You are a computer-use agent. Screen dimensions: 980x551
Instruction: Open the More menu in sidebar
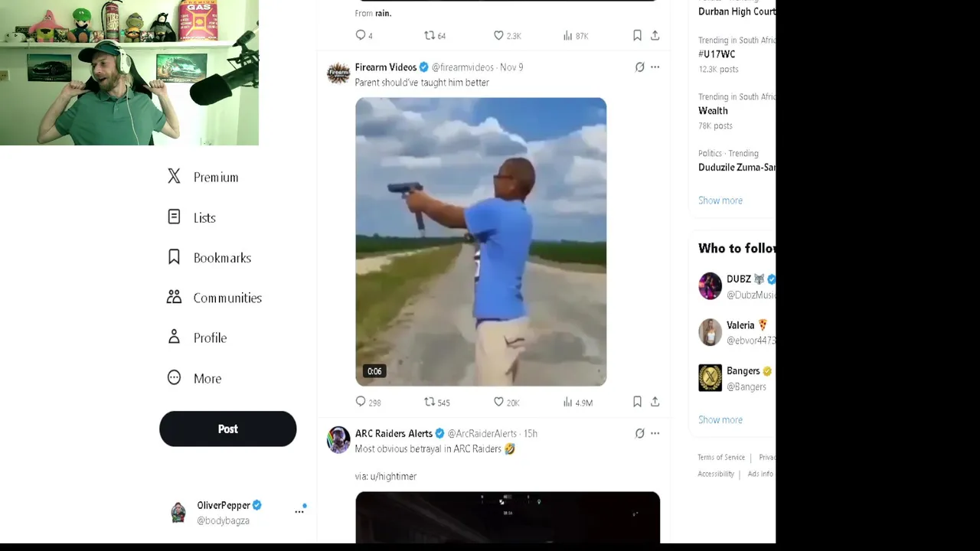pyautogui.click(x=194, y=378)
